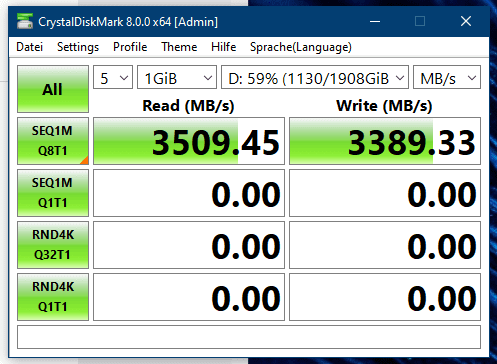Screen dimensions: 497x364
Task: Open the unit dropdown showing MB/s
Action: [x=447, y=77]
